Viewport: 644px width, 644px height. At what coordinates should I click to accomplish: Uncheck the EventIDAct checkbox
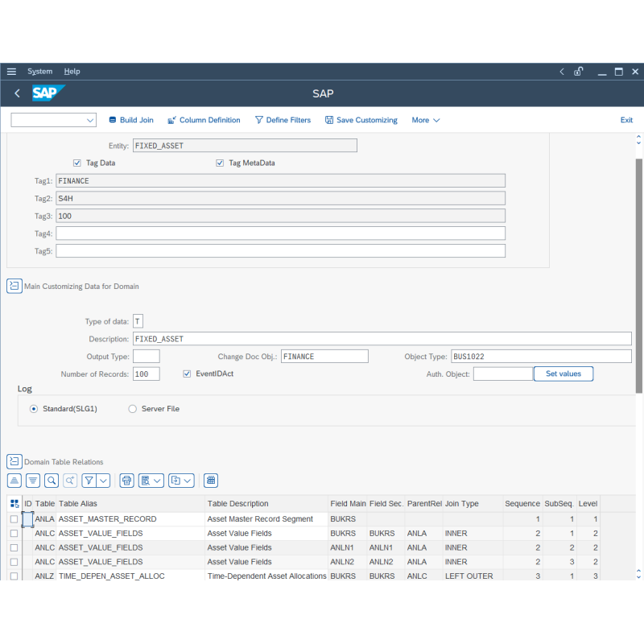pyautogui.click(x=187, y=374)
